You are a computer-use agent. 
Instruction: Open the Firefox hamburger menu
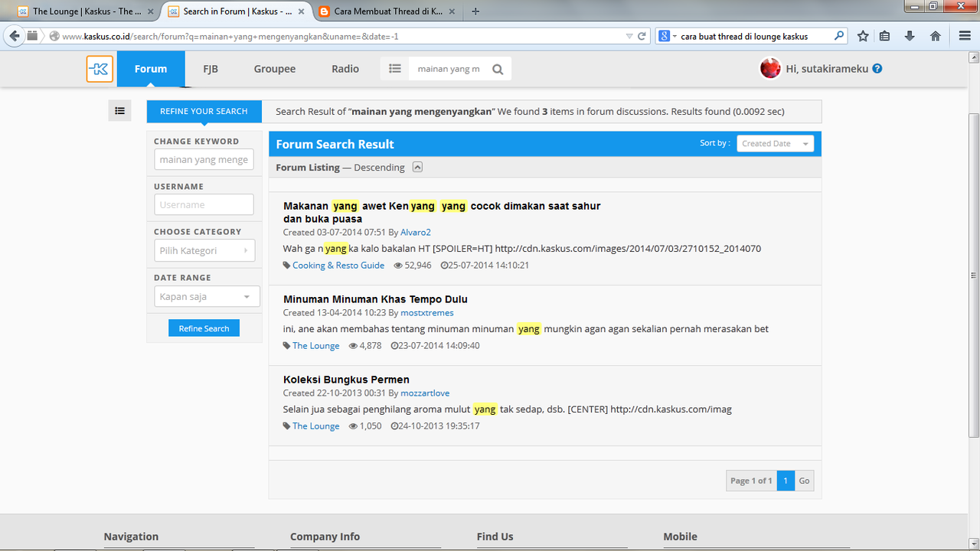point(965,36)
